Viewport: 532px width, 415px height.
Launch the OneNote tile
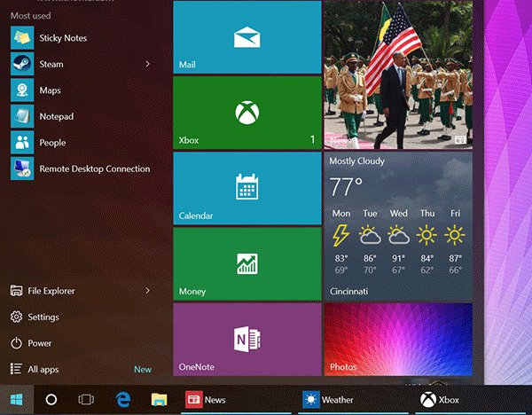[247, 340]
